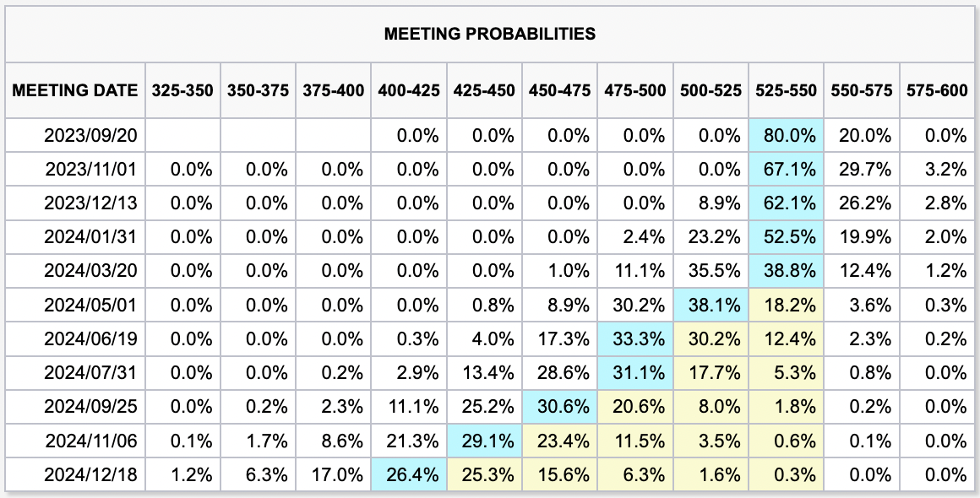This screenshot has height=498, width=980.
Task: Click the 29.7% probability cell
Action: [x=862, y=170]
